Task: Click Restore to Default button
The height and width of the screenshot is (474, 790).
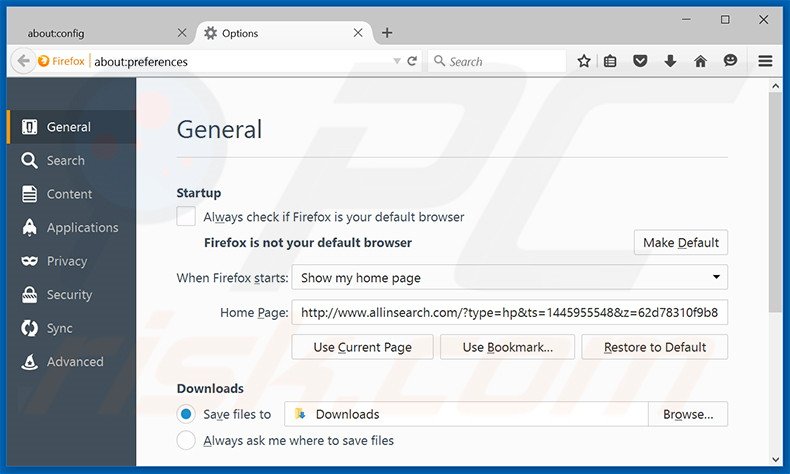Action: tap(654, 347)
